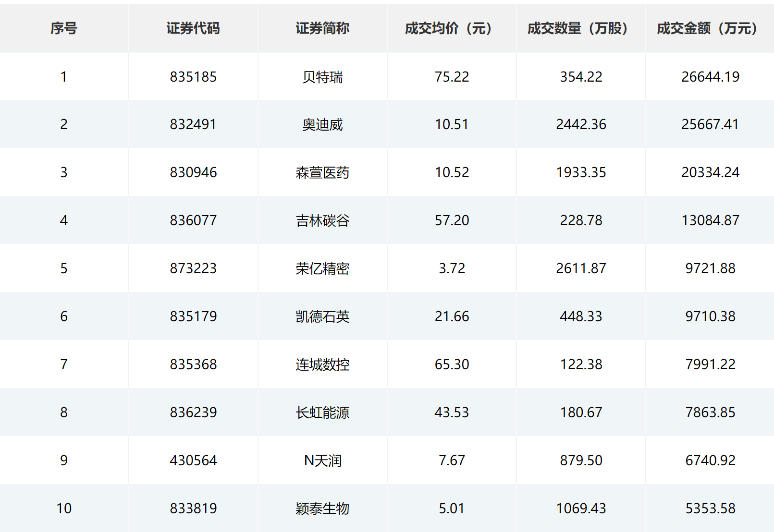Viewport: 774px width, 532px height.
Task: Click the 成交数量（万股） column header
Action: [581, 28]
